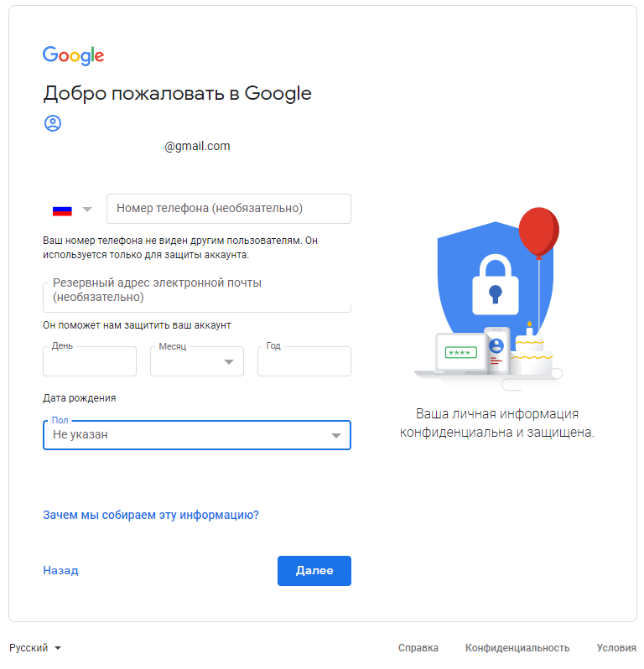Open the country code dropdown arrow

pos(87,210)
